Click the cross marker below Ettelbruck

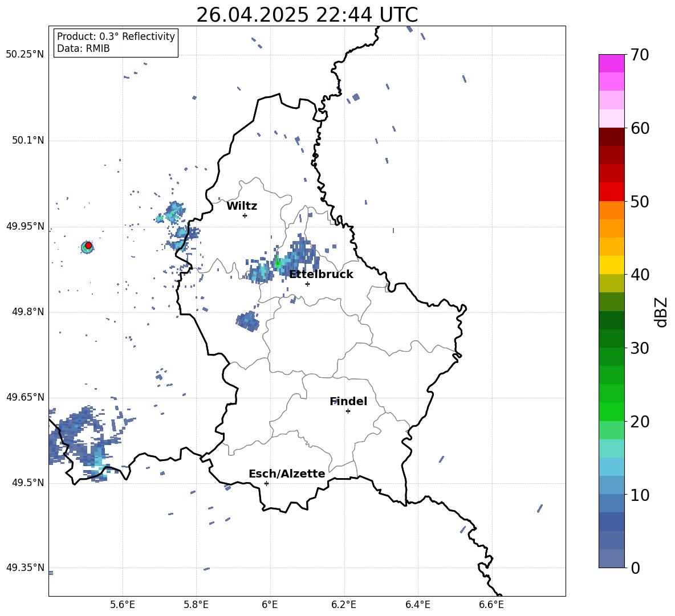pyautogui.click(x=307, y=284)
